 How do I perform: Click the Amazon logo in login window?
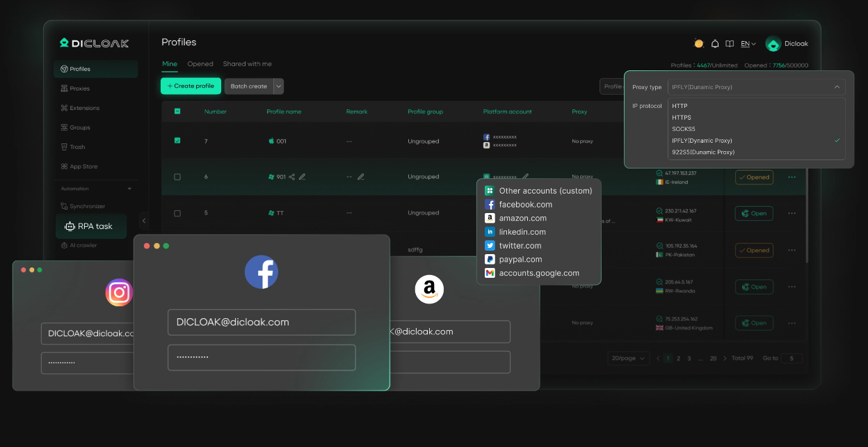[429, 289]
